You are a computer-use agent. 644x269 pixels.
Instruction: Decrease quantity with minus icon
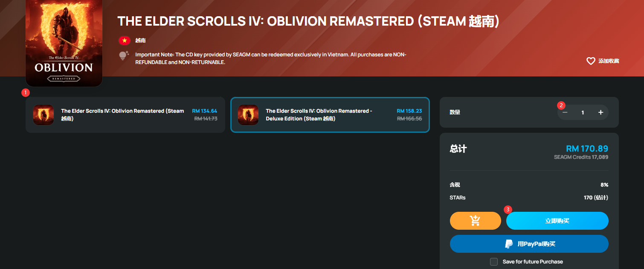coord(565,112)
